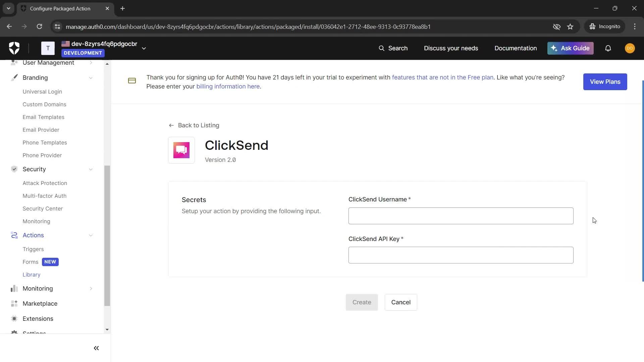Image resolution: width=644 pixels, height=362 pixels.
Task: Open billing information here link
Action: pyautogui.click(x=228, y=86)
